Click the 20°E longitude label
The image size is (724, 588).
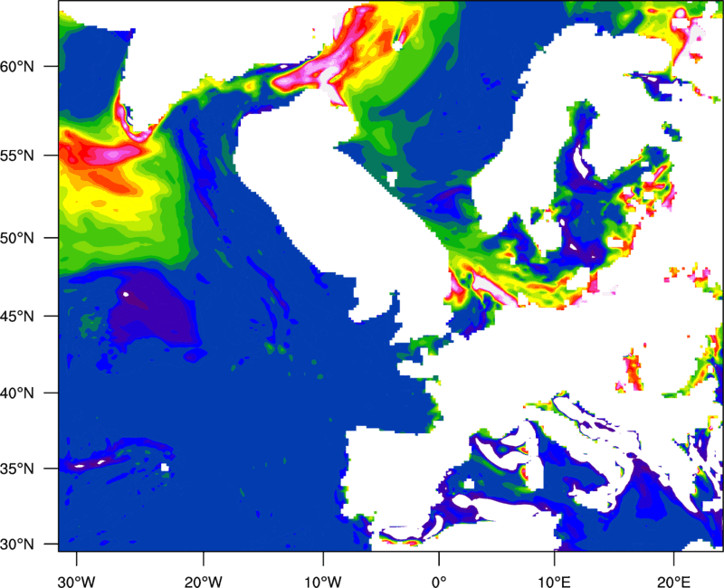(673, 582)
